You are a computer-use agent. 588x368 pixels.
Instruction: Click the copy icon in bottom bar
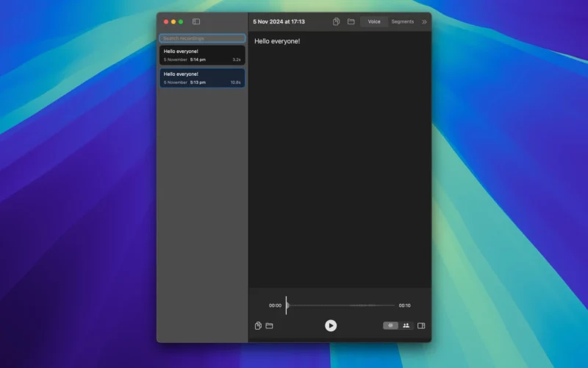pos(258,325)
